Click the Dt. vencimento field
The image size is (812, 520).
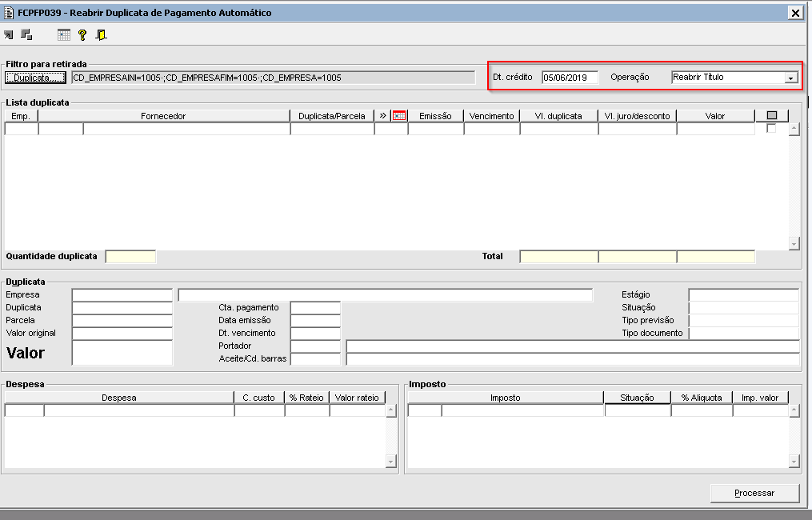coord(315,333)
